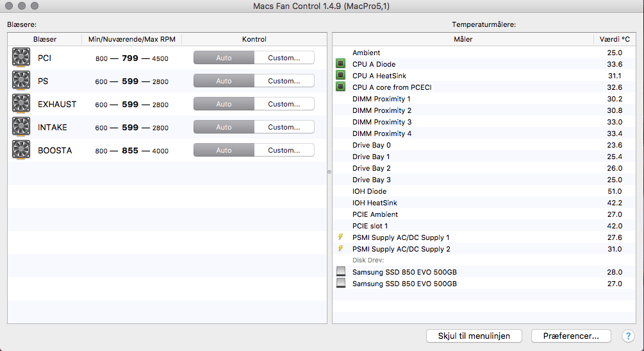Viewport: 644px width, 351px height.
Task: Click the INTAKE fan name label
Action: [52, 127]
